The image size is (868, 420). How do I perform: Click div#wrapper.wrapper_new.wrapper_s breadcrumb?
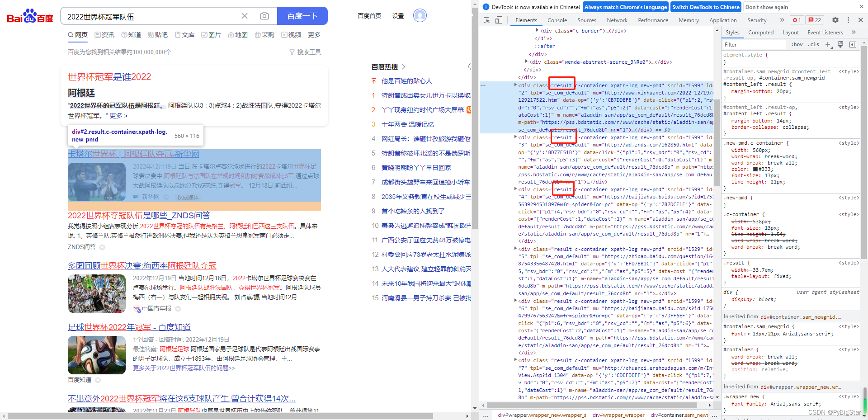542,415
